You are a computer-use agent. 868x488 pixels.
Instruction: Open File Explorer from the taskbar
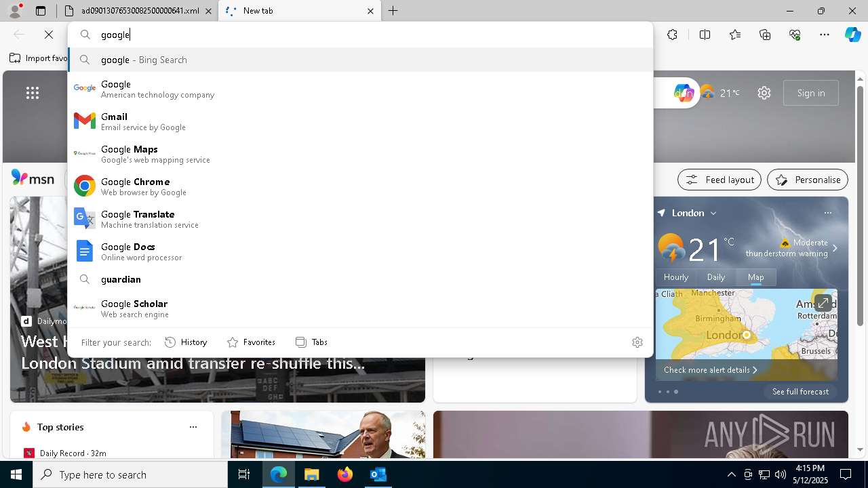coord(312,474)
